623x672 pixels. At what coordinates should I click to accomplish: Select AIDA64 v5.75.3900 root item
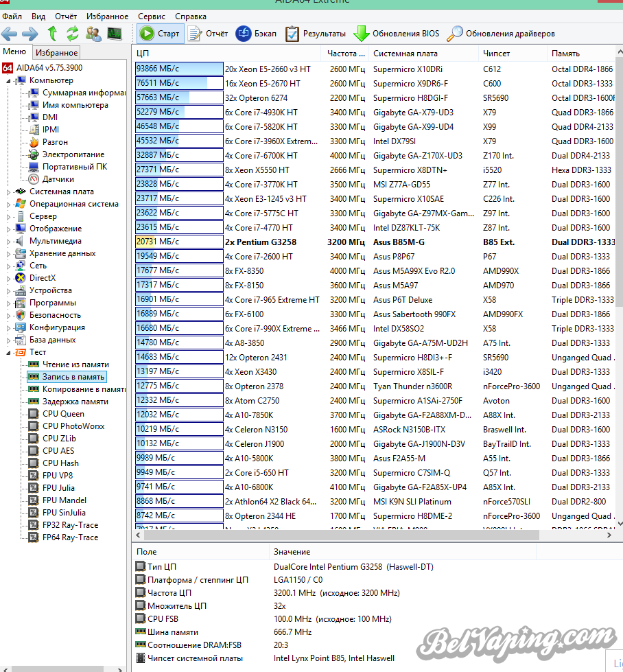coord(43,68)
